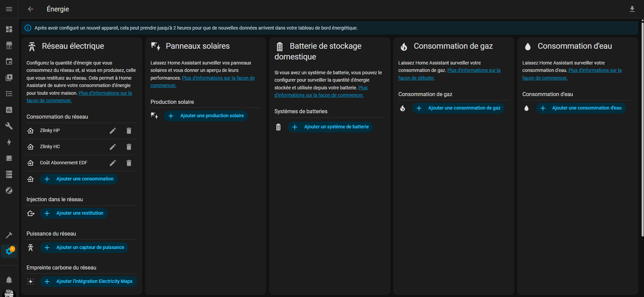Open Settings gear in the sidebar
This screenshot has width=644, height=297.
[x=9, y=251]
